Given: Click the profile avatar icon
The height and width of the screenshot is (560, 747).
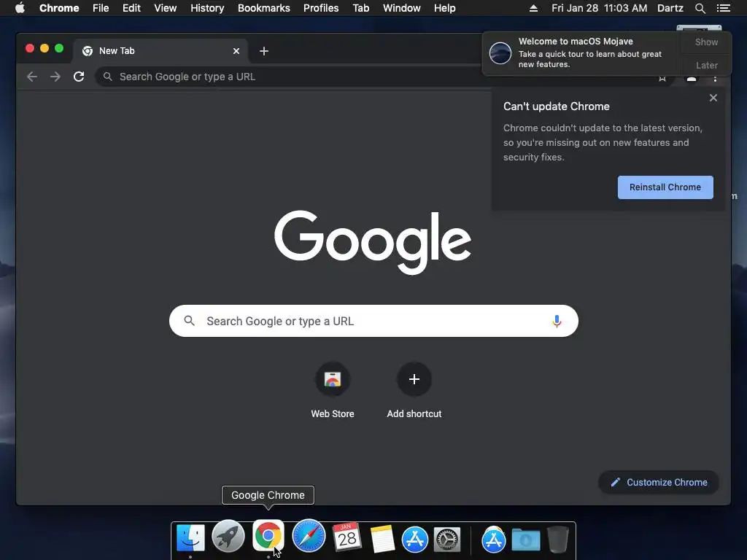Looking at the screenshot, I should point(692,78).
